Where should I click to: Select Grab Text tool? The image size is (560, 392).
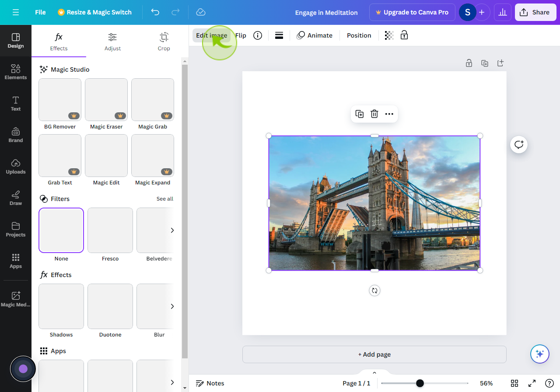[x=60, y=156]
